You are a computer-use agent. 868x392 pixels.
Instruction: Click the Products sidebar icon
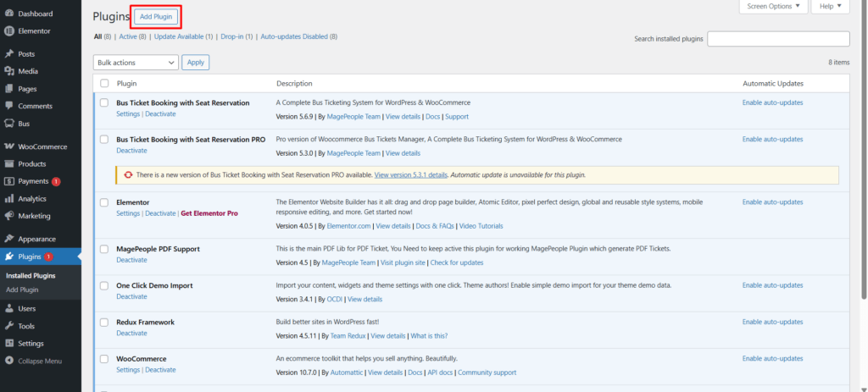8,163
